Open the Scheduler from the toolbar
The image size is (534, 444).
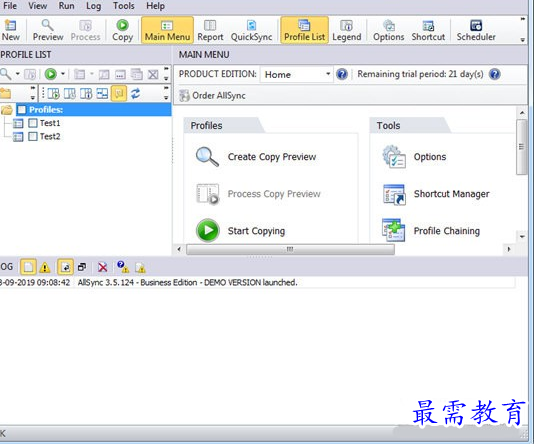[476, 30]
